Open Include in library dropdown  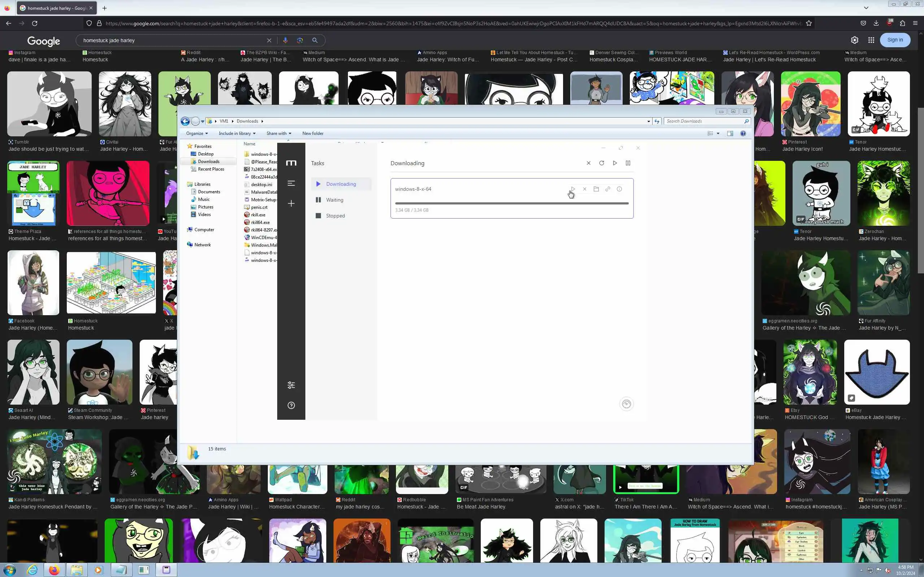(237, 133)
